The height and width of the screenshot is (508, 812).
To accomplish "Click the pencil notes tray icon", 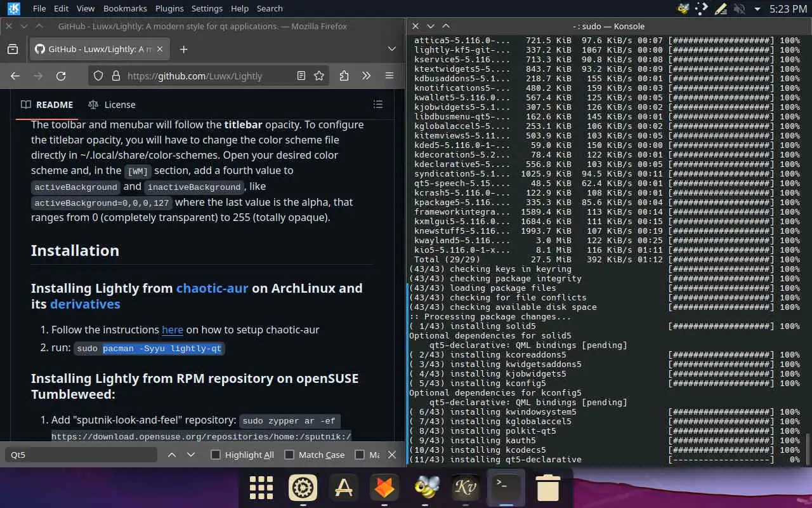I will [720, 9].
